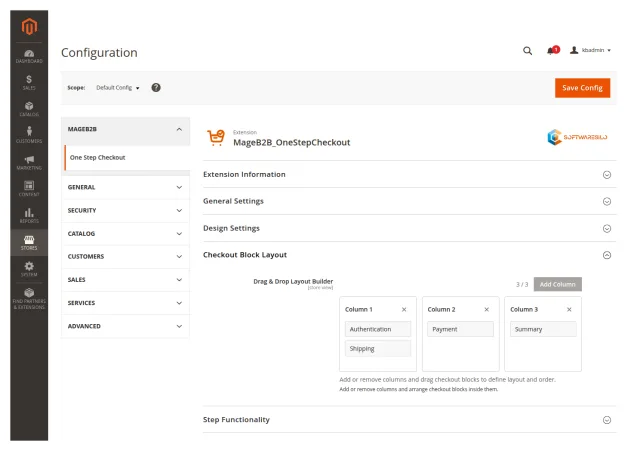Expand the CATALOG config section

click(125, 234)
